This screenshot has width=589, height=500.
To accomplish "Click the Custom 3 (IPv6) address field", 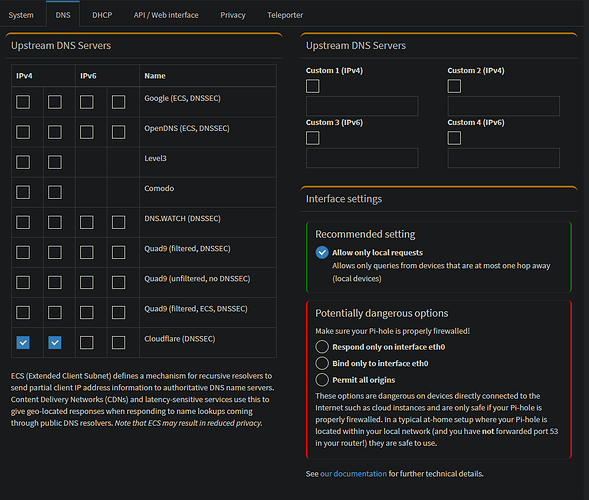I will click(x=362, y=158).
